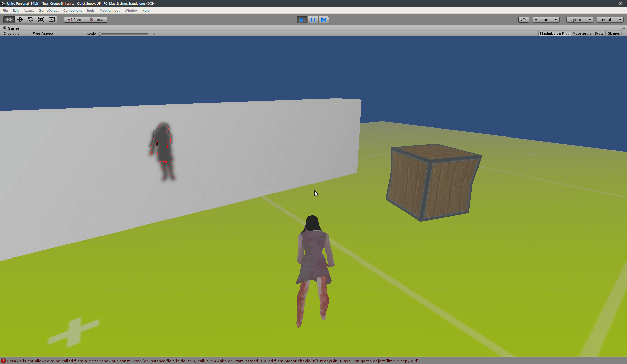627x364 pixels.
Task: Toggle Local handle rotation
Action: click(x=97, y=20)
